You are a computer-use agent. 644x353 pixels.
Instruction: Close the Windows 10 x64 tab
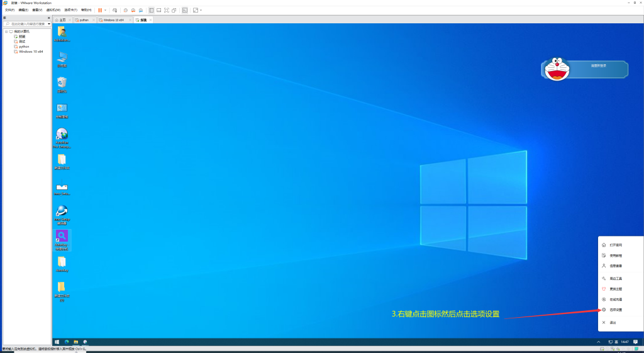click(130, 20)
